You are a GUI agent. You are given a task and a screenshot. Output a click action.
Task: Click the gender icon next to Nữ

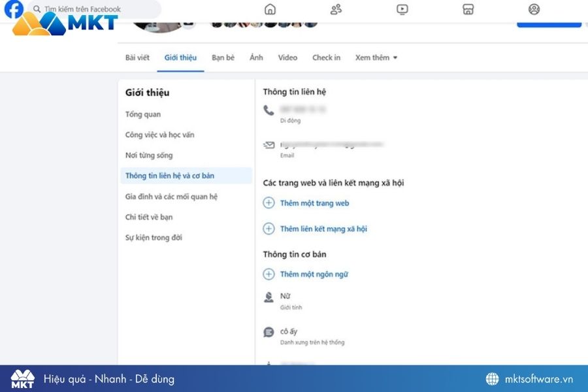pyautogui.click(x=269, y=297)
